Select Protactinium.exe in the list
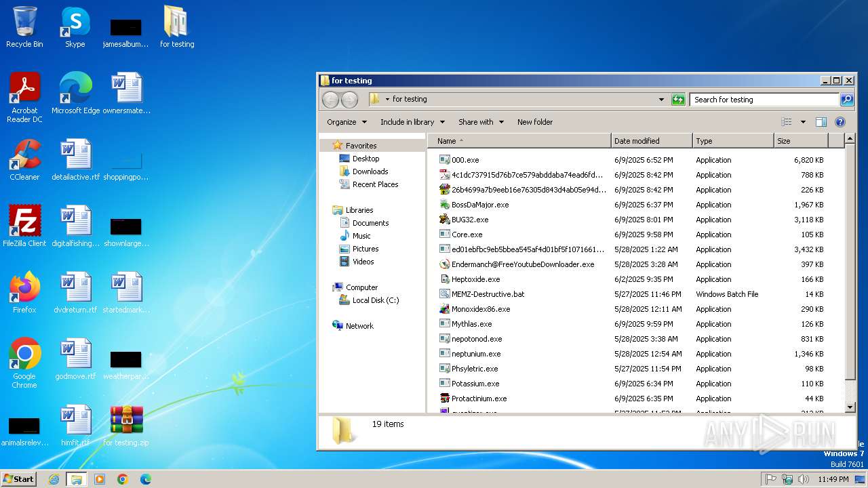 click(479, 399)
